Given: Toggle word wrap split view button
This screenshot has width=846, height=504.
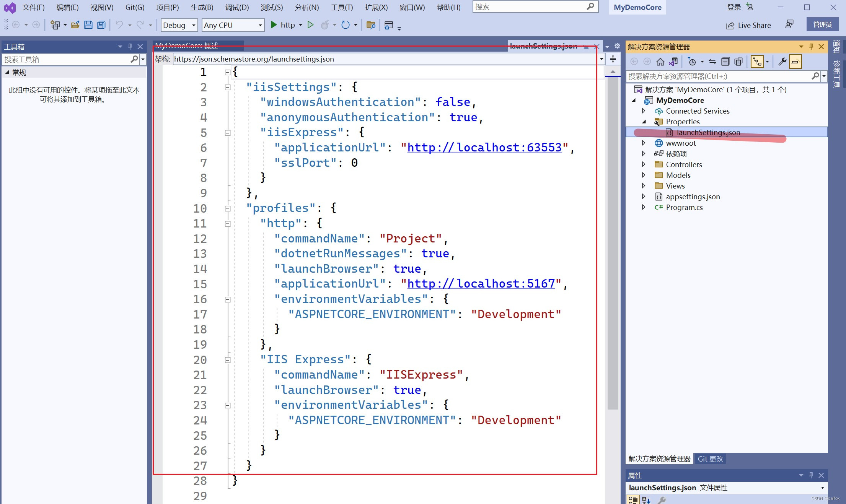Looking at the screenshot, I should pos(613,59).
